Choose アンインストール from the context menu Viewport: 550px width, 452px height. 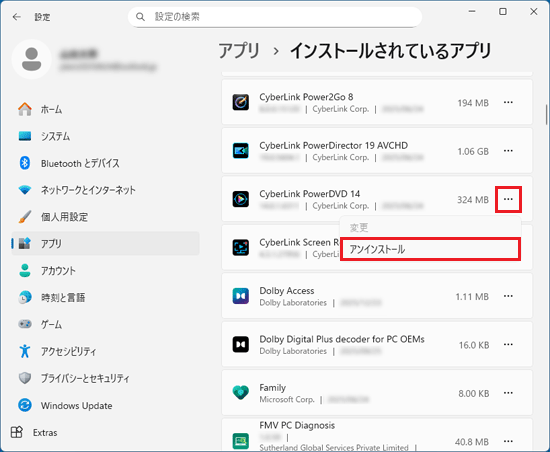click(x=430, y=249)
